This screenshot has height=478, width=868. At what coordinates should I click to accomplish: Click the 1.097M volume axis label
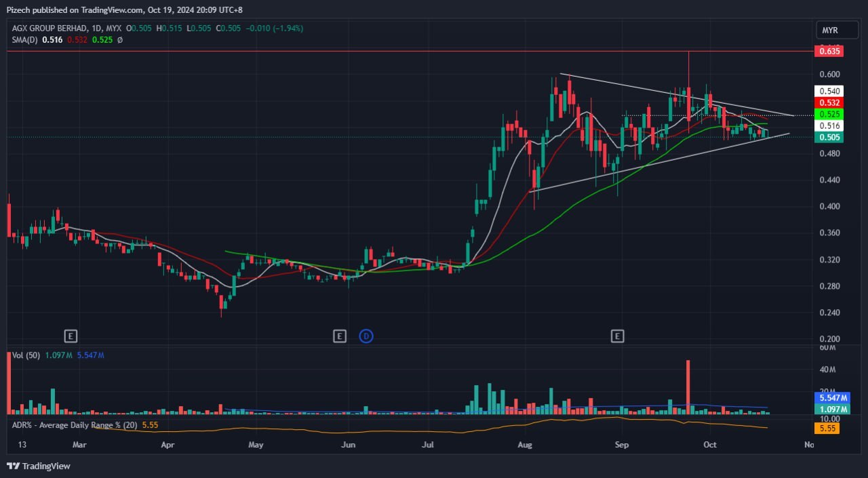(831, 409)
